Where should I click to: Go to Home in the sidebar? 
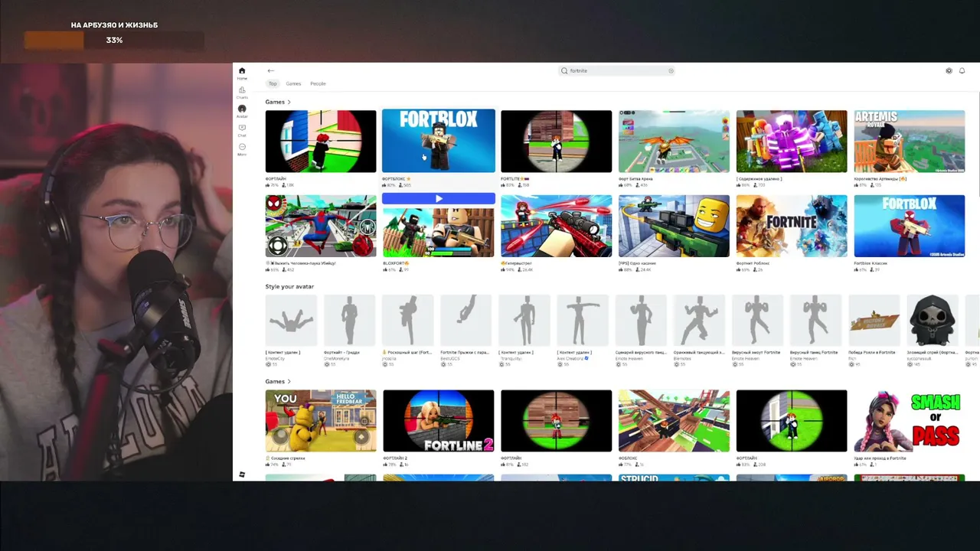(x=242, y=73)
